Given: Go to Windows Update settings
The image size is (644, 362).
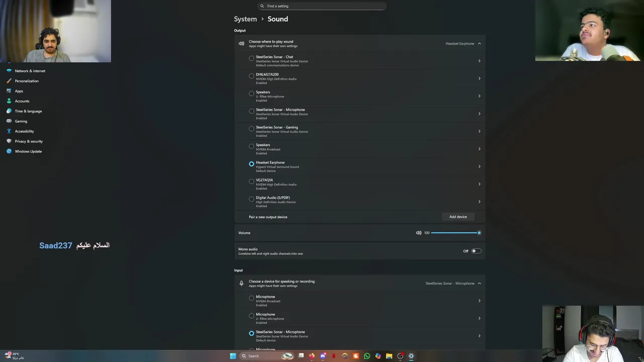Looking at the screenshot, I should click(x=28, y=151).
